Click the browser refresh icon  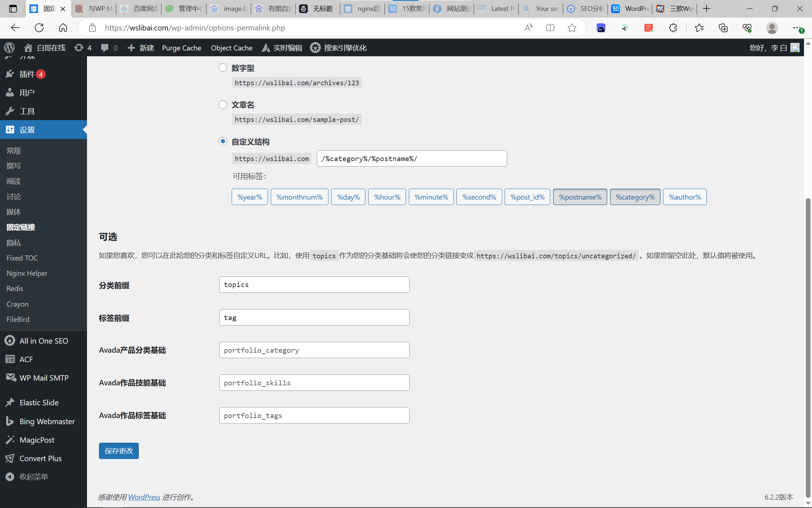pyautogui.click(x=39, y=28)
